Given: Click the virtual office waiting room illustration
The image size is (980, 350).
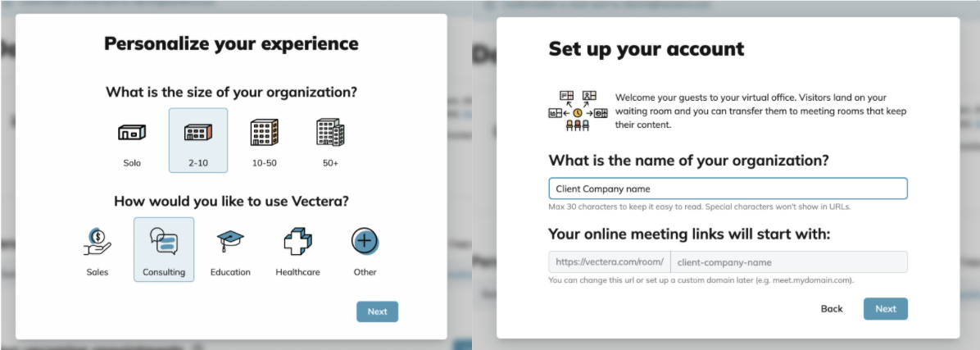Looking at the screenshot, I should pos(578,111).
